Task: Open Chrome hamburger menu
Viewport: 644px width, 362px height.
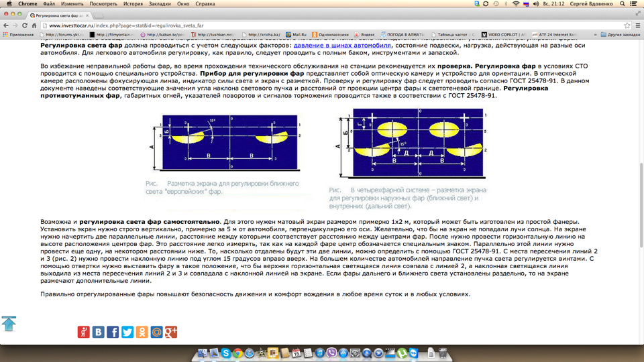Action: click(637, 25)
